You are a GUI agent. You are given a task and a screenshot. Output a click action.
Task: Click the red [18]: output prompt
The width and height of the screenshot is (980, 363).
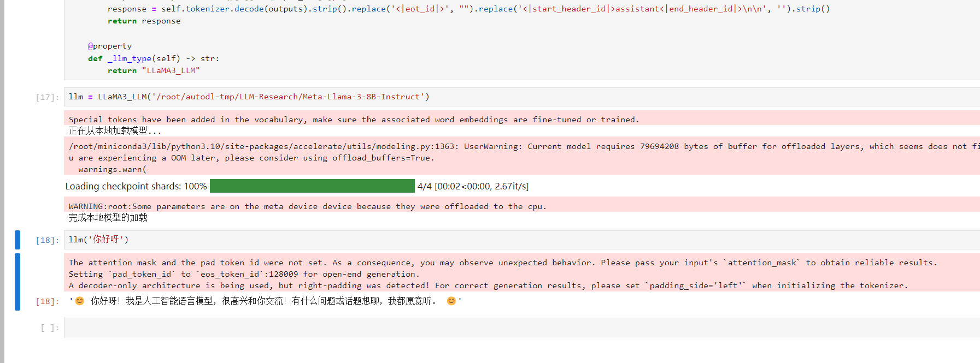(x=47, y=301)
